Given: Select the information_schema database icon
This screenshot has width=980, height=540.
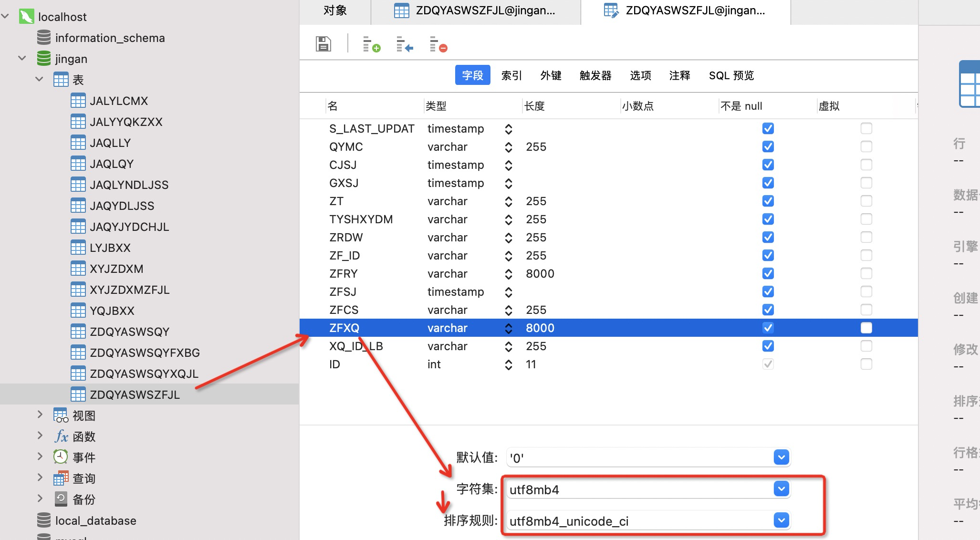Looking at the screenshot, I should 44,38.
